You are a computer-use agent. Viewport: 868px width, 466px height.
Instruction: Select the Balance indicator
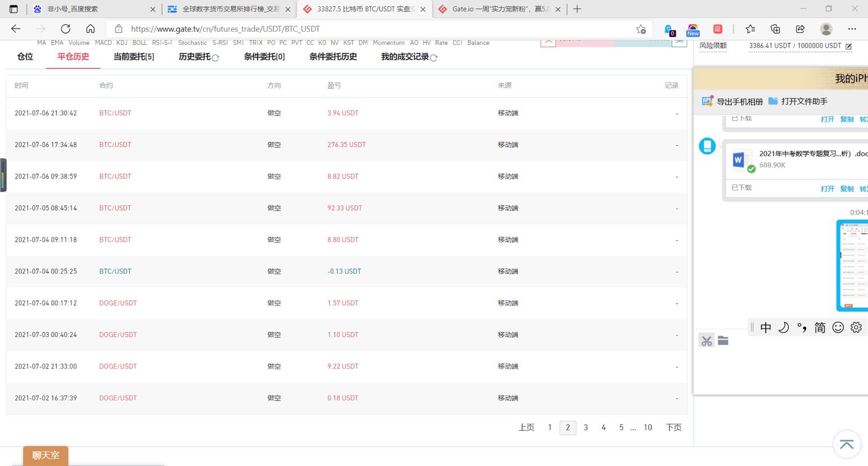point(478,43)
